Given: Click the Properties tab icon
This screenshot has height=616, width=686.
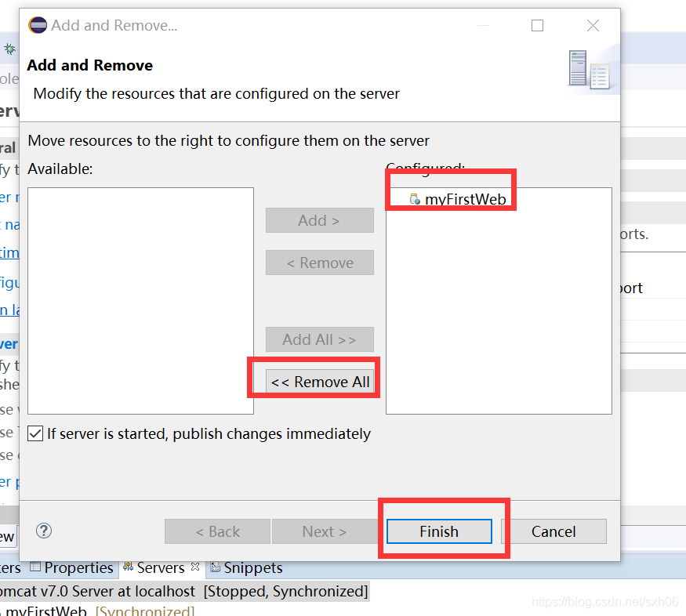Looking at the screenshot, I should click(35, 567).
